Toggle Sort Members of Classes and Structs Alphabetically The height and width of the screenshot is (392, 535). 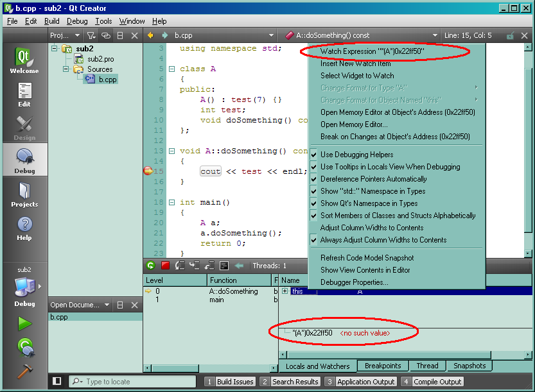tap(396, 216)
